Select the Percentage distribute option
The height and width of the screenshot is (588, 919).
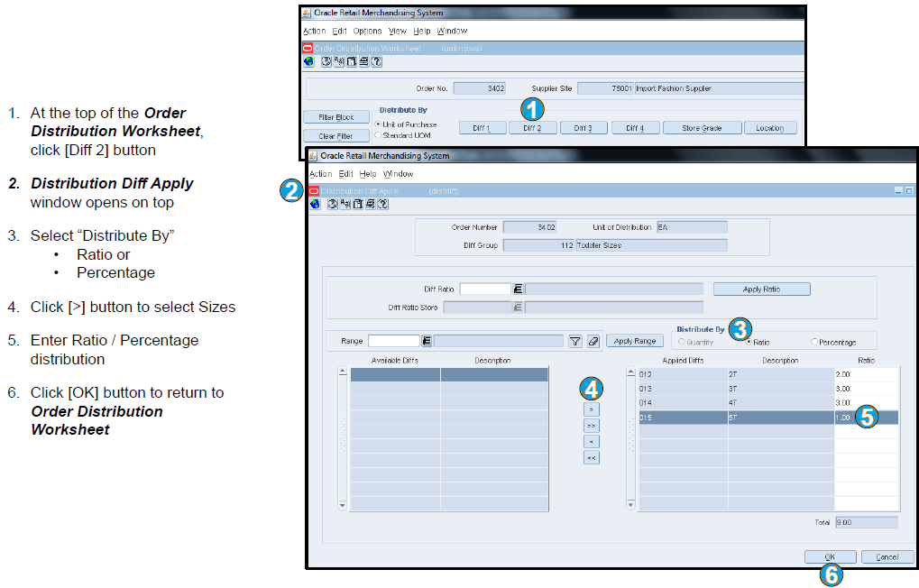point(814,342)
